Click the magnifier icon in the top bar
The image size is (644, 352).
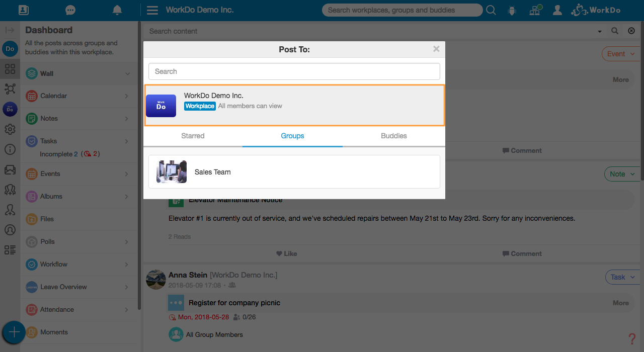point(491,10)
